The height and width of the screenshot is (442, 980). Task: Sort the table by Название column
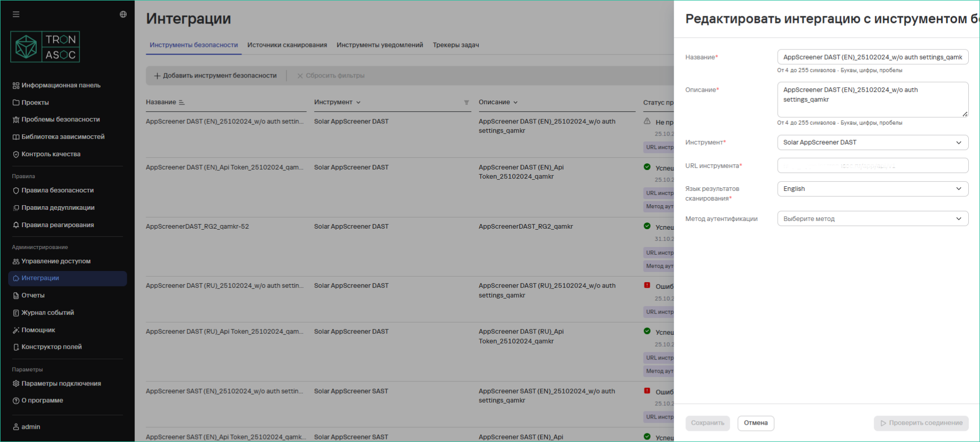tap(181, 103)
